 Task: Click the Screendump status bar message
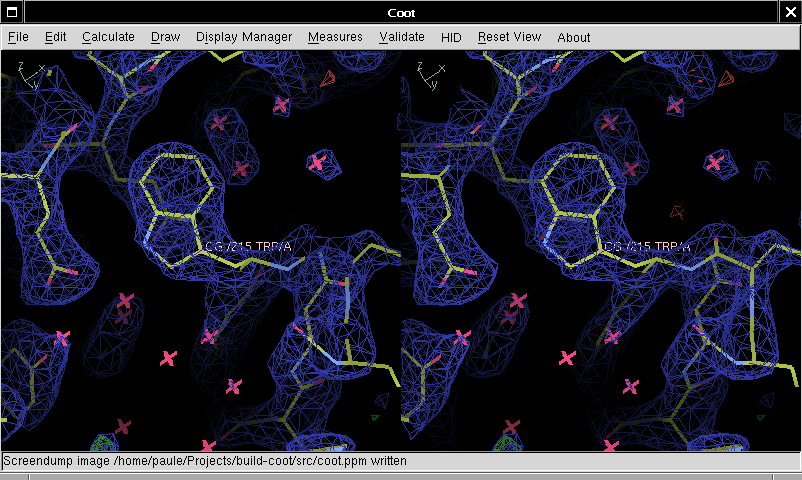point(205,462)
